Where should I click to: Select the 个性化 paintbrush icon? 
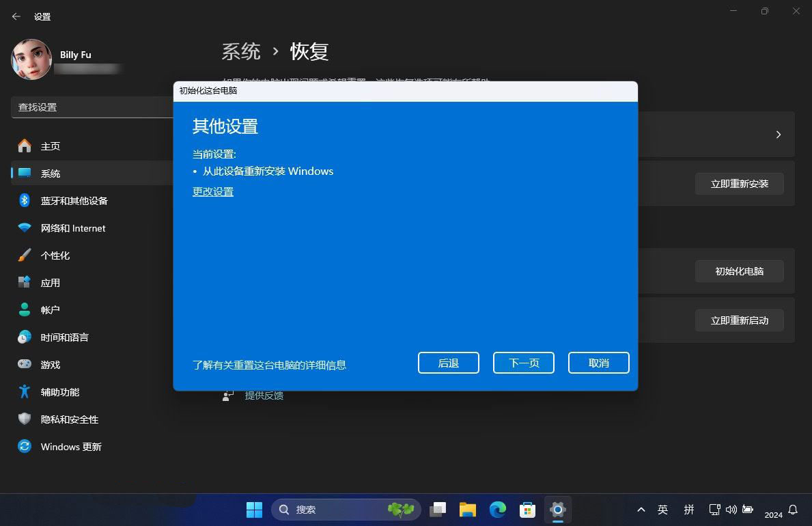click(x=25, y=255)
